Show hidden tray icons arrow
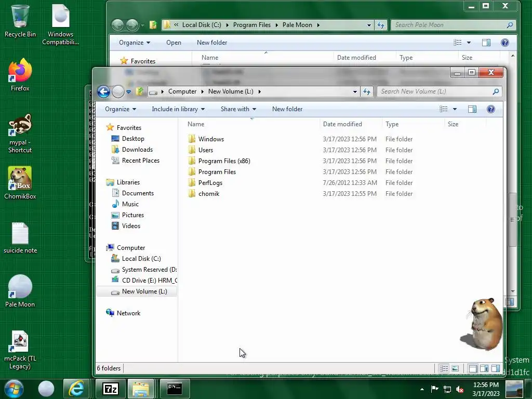The height and width of the screenshot is (399, 532). point(422,389)
